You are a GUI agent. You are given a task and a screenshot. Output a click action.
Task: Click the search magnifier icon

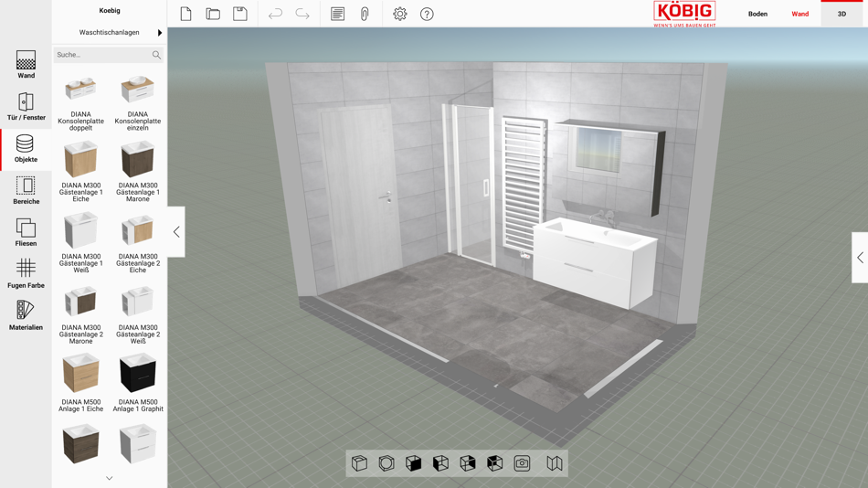156,55
